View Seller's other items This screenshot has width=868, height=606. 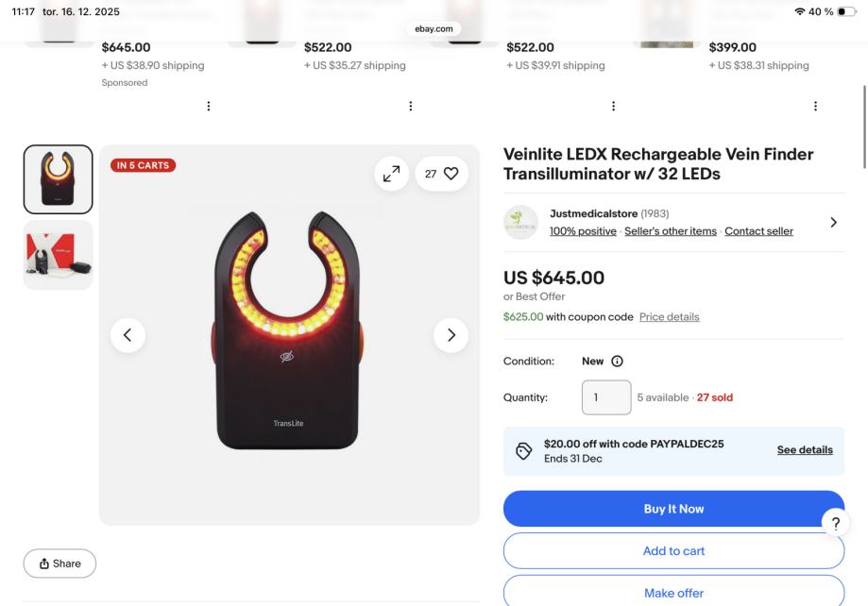point(671,231)
